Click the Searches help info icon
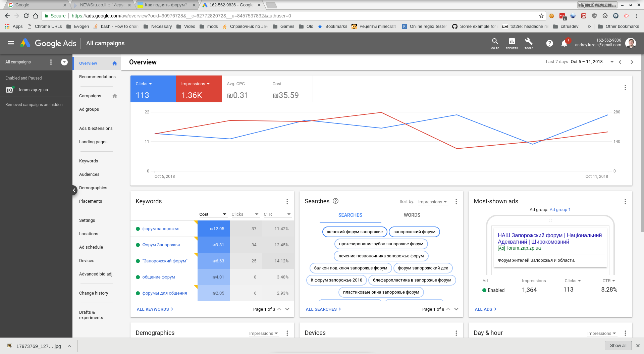The image size is (644, 354). coord(335,201)
